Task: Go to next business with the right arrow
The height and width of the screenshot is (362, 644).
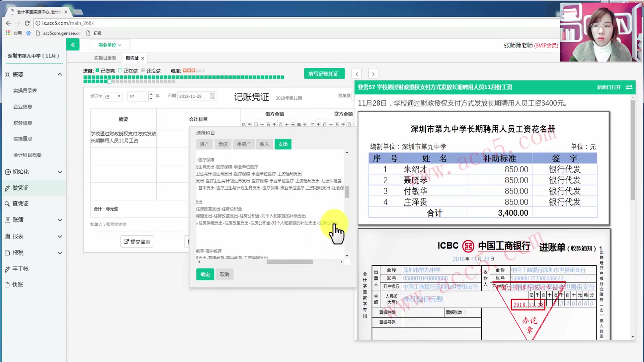Action: pyautogui.click(x=373, y=74)
